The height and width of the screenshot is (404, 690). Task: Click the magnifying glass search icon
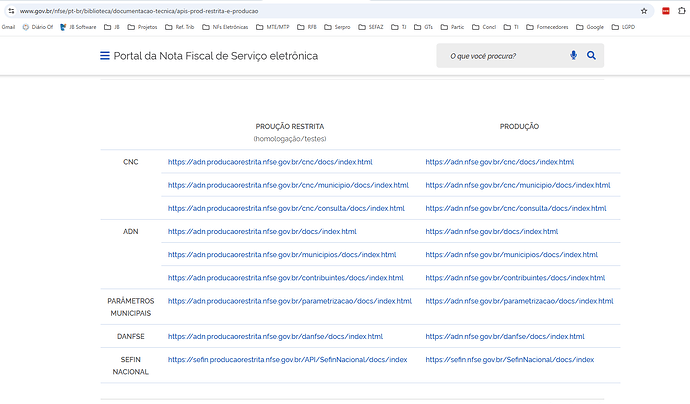click(591, 56)
